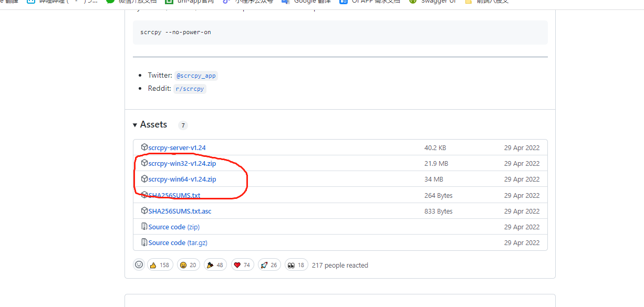This screenshot has height=307, width=644.
Task: Click the scrcpy --no-power-on code block
Action: click(x=340, y=32)
